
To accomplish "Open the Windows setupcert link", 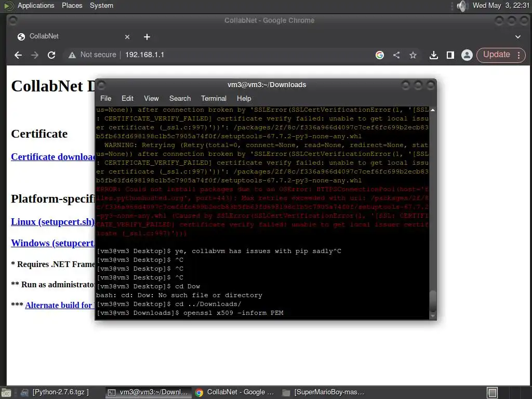I will 53,243.
